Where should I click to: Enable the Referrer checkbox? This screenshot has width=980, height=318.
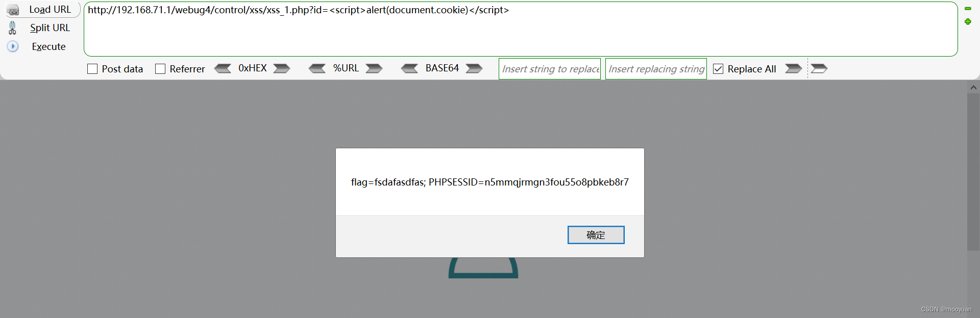tap(160, 69)
